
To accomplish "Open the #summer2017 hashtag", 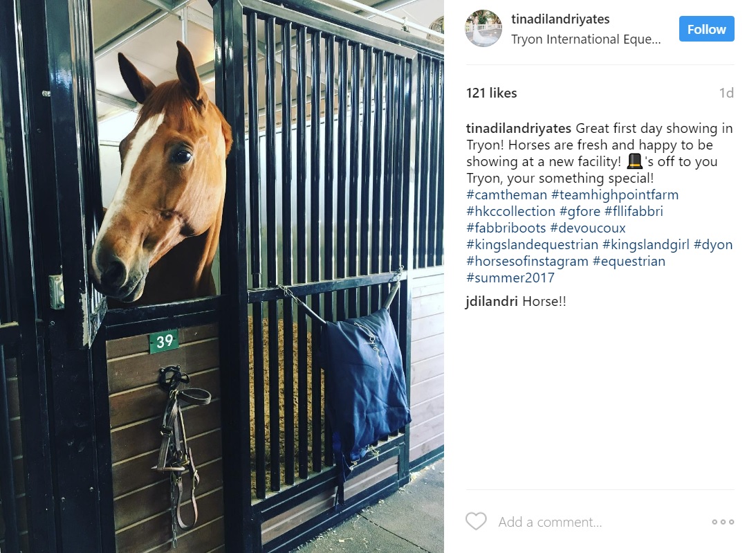I will pyautogui.click(x=510, y=278).
